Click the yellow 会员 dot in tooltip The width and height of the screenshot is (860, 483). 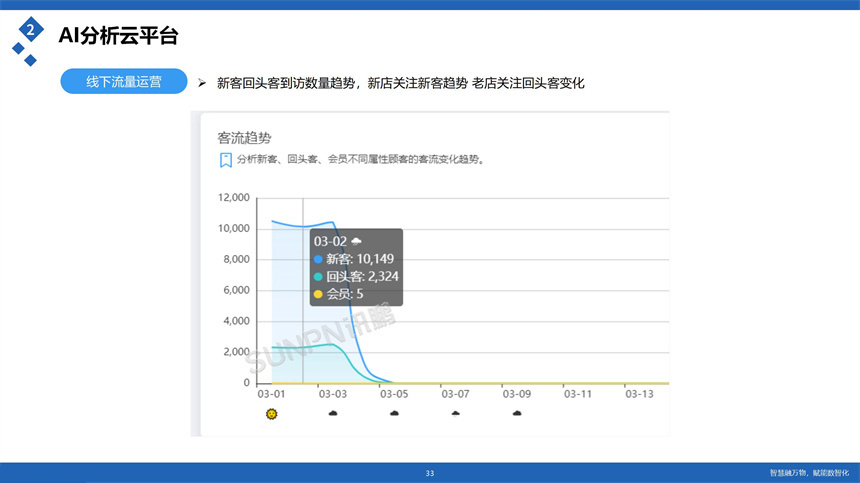pos(318,294)
